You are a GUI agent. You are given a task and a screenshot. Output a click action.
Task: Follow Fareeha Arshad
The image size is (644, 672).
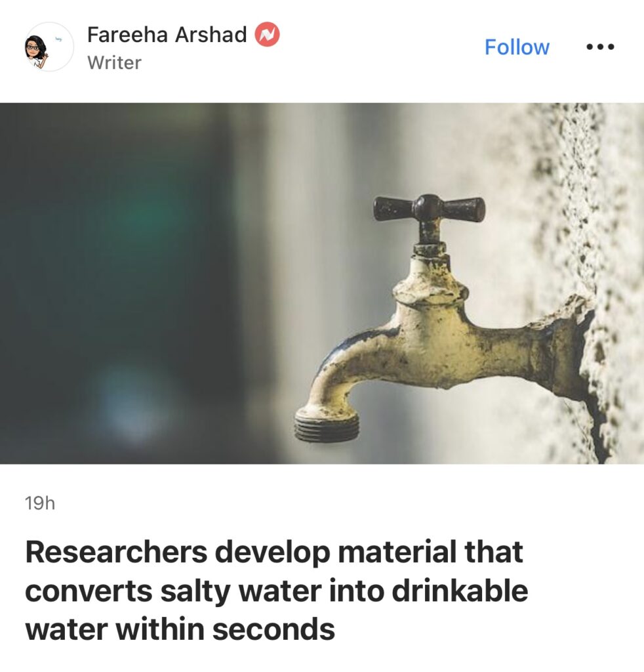point(517,47)
